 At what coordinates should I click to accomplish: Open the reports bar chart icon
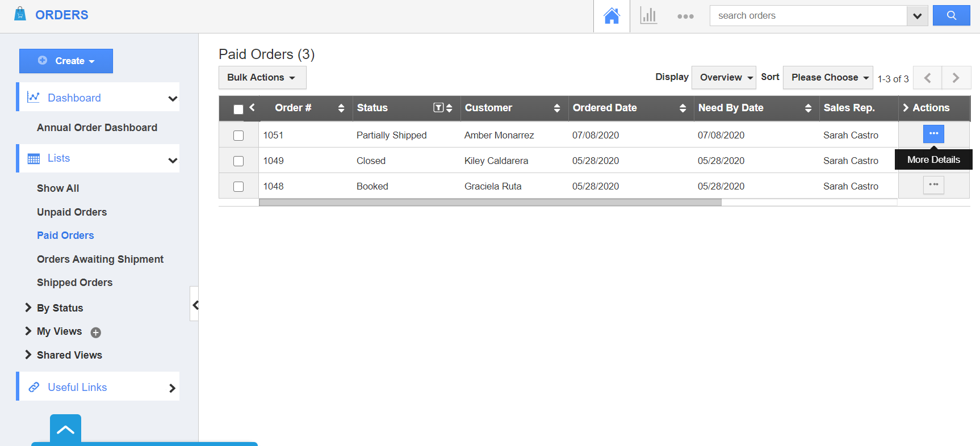[648, 16]
